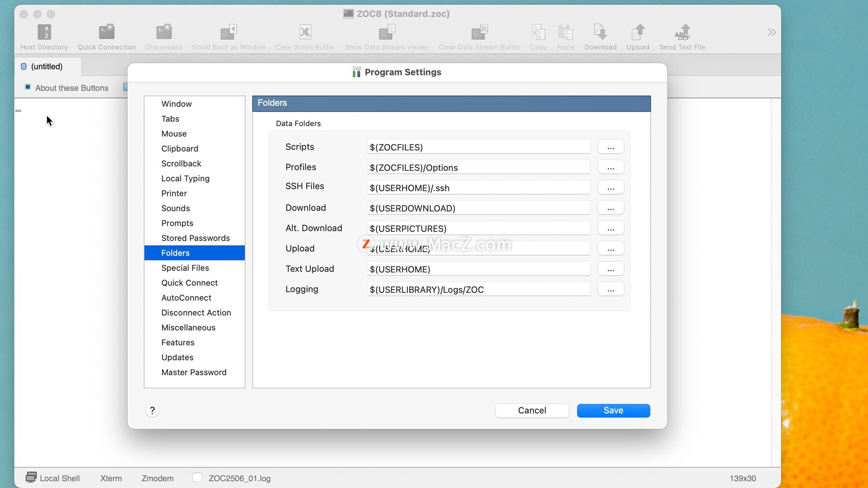Open the Host Directory toolbar icon
The image size is (868, 488).
(x=44, y=32)
